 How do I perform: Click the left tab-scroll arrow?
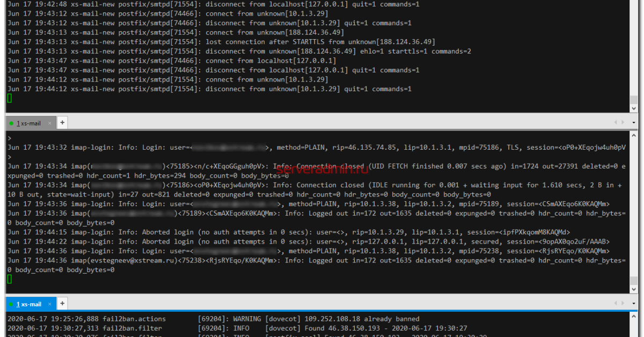pyautogui.click(x=616, y=122)
